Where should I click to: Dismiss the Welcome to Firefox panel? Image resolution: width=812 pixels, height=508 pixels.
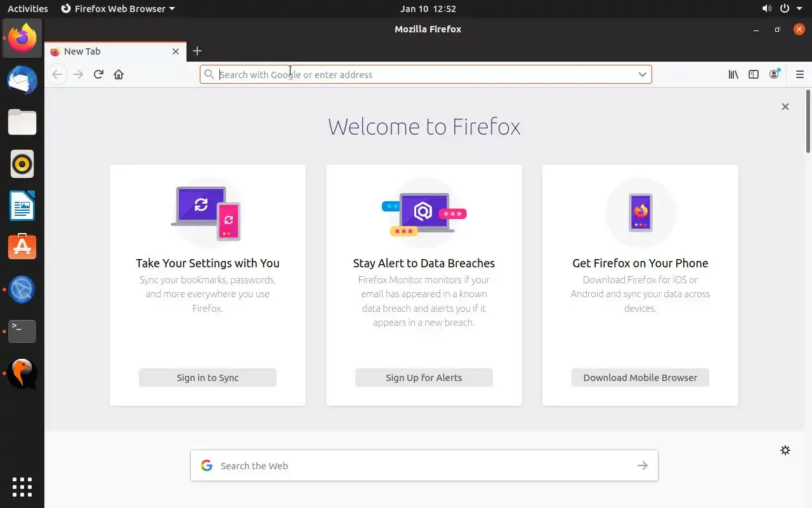tap(785, 107)
